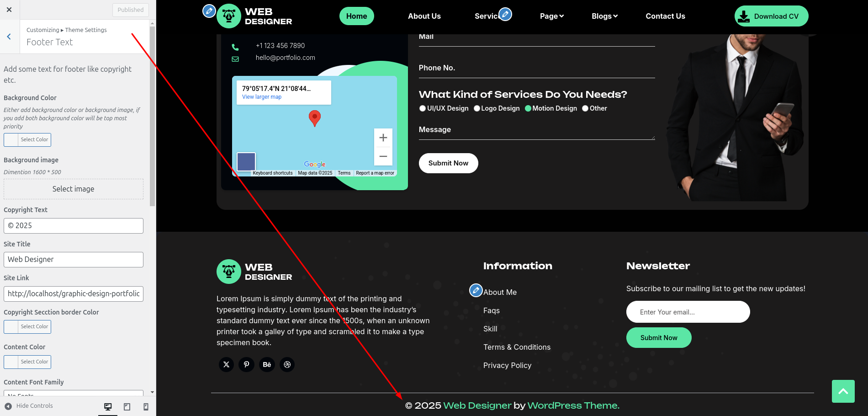Select the Logo Design radio option

click(477, 108)
